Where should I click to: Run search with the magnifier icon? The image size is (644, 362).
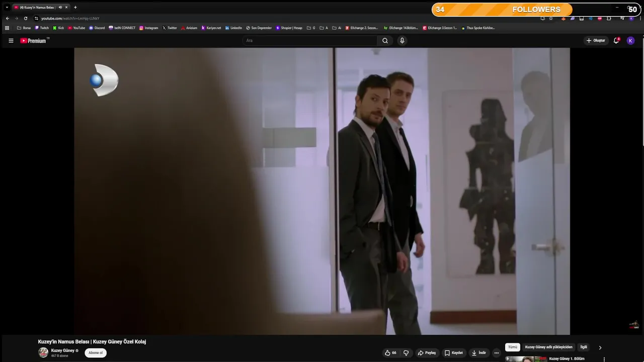click(385, 41)
